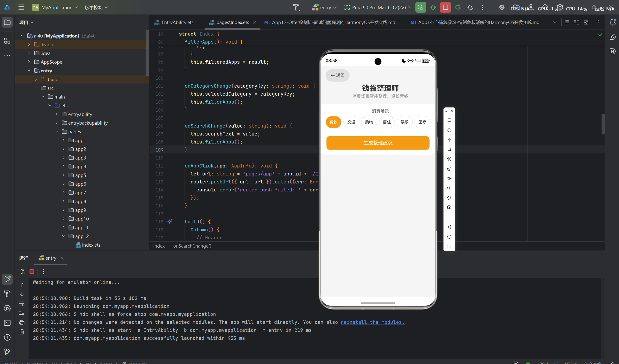Viewport: 619px width, 364px height.
Task: Open the notifications bell icon
Action: click(x=612, y=22)
